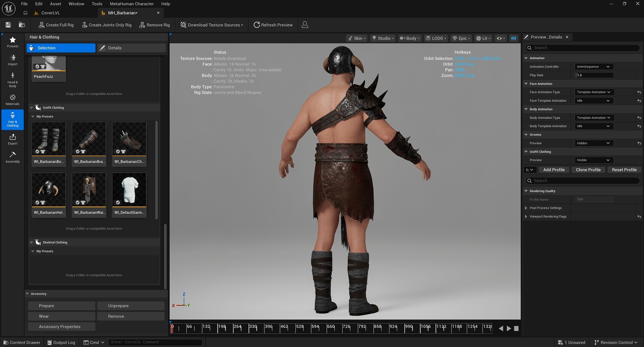Image resolution: width=644 pixels, height=347 pixels.
Task: Toggle the viewport eye visibility dropdown
Action: coord(501,38)
